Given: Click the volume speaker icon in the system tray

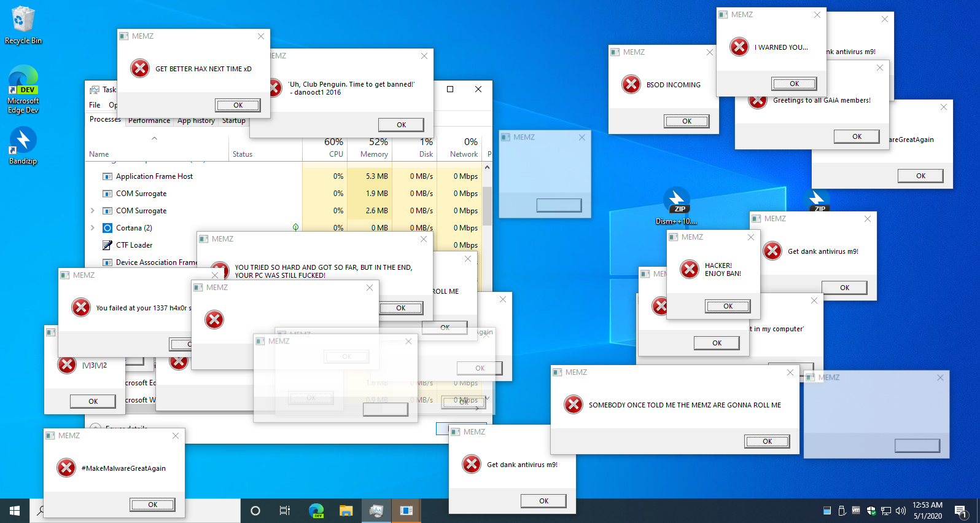Looking at the screenshot, I should coord(901,511).
